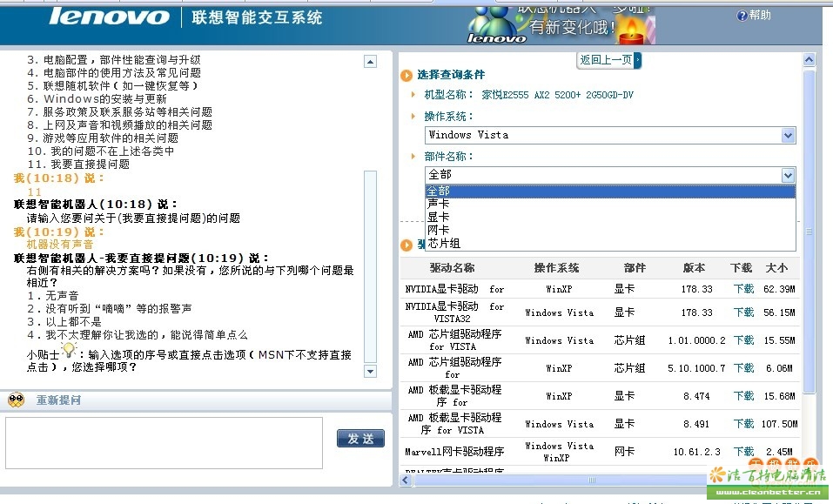
Task: Click the 大小 column header
Action: tap(776, 268)
